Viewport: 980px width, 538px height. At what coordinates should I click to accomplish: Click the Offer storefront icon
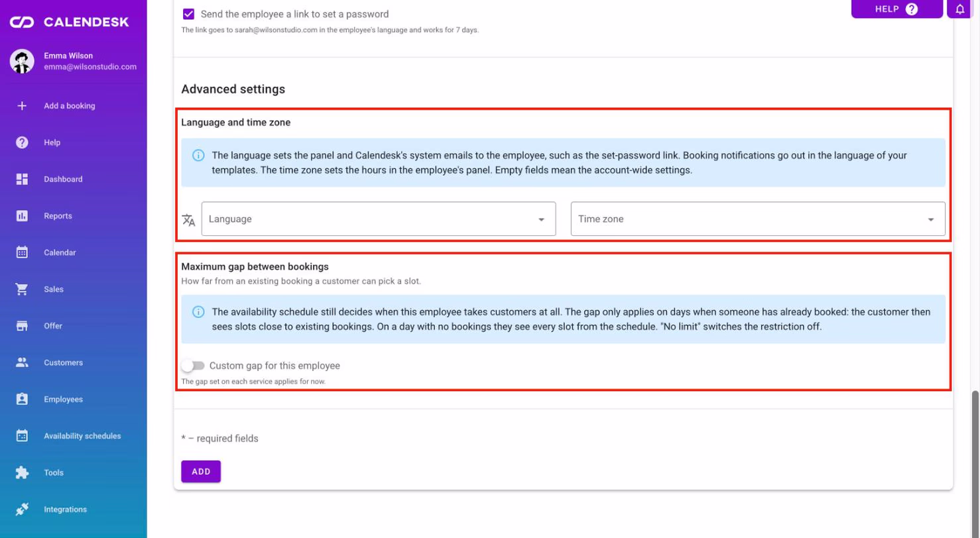pyautogui.click(x=22, y=326)
